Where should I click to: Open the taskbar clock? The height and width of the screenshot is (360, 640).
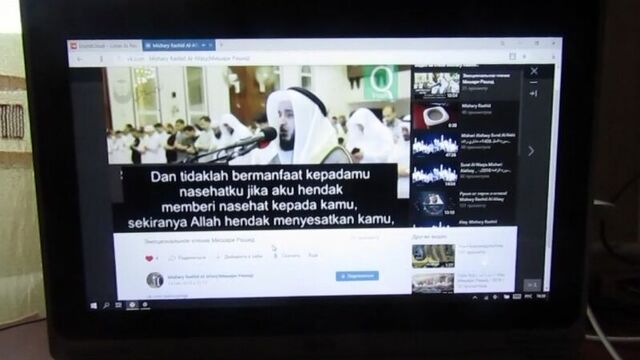click(541, 296)
